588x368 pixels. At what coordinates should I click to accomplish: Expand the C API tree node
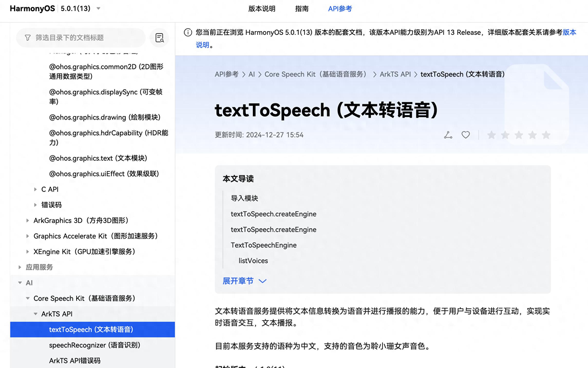(36, 189)
